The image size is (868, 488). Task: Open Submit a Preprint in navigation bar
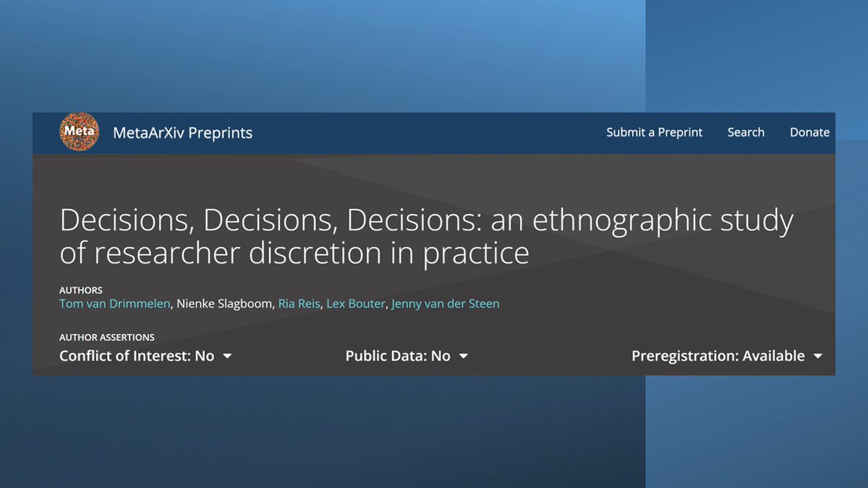(x=655, y=132)
